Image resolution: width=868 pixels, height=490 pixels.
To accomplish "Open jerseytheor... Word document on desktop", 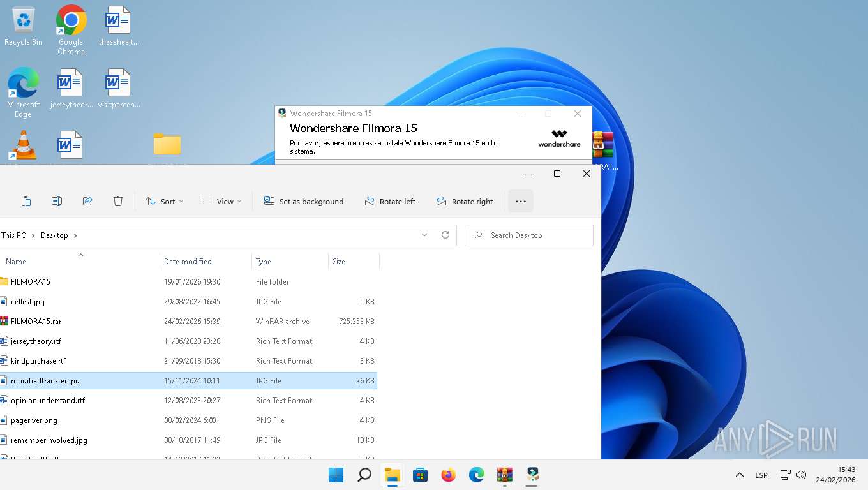I will click(x=71, y=89).
